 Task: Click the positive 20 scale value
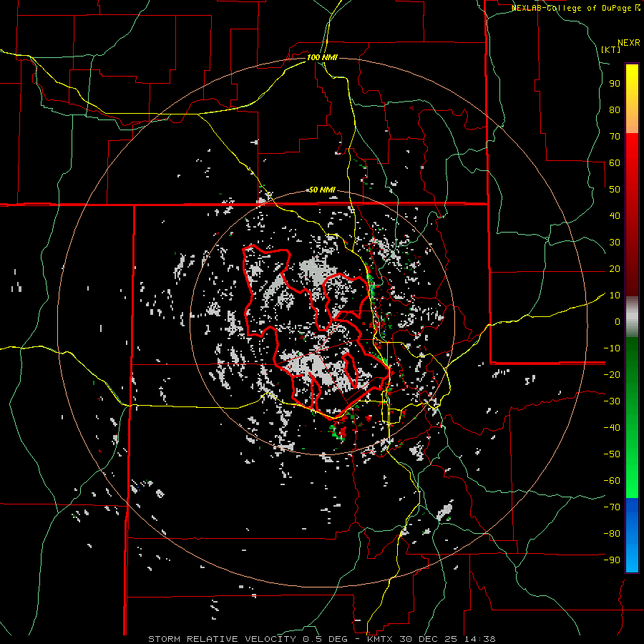[615, 268]
